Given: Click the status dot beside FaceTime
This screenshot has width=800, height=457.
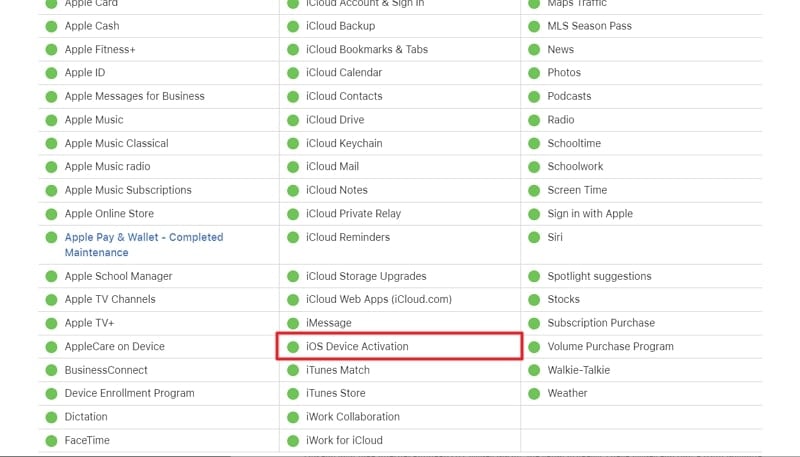Looking at the screenshot, I should (51, 441).
